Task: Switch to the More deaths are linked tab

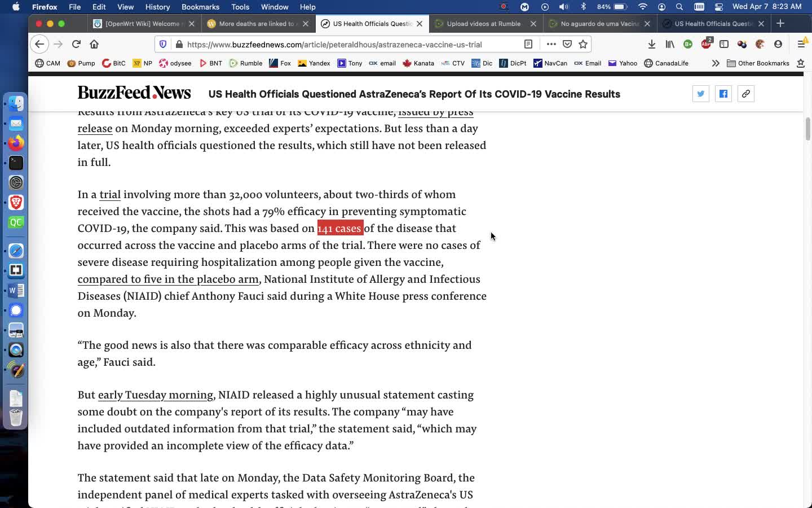Action: (258, 24)
